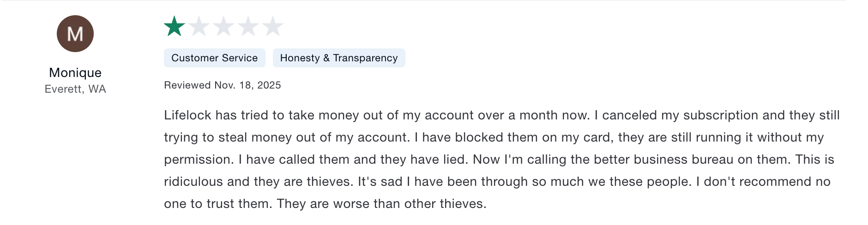The image size is (868, 225).
Task: Click the brown "M" avatar circle
Action: pyautogui.click(x=75, y=34)
